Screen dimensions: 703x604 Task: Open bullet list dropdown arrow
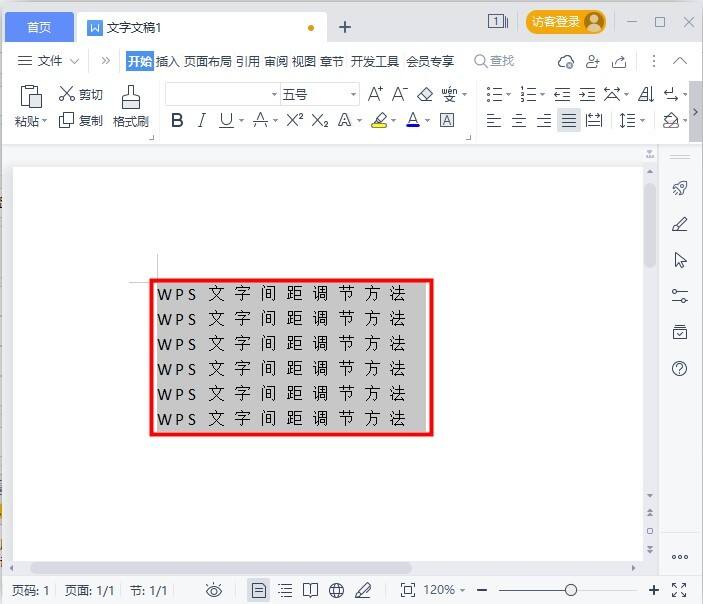(508, 95)
